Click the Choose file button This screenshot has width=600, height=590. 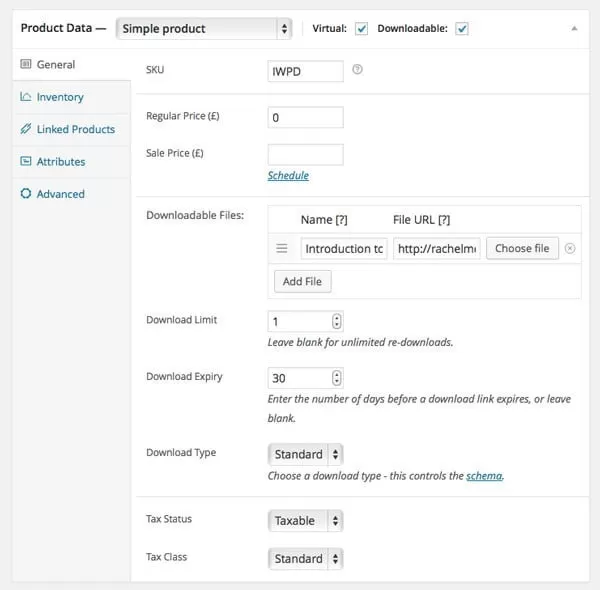click(522, 248)
